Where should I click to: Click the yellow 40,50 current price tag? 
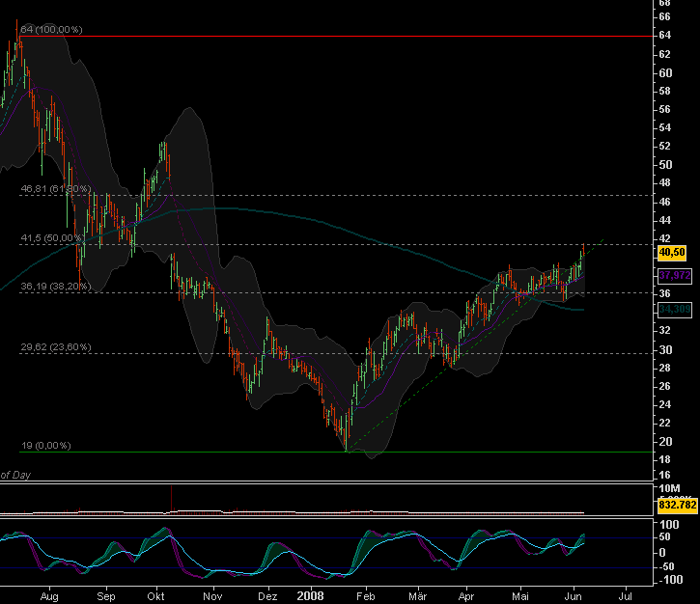(671, 252)
